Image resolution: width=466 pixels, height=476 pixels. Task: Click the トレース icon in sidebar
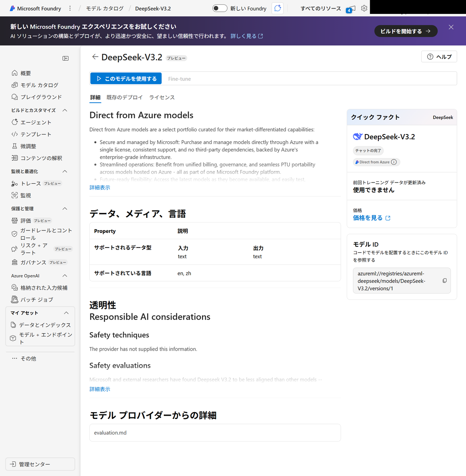pos(15,184)
